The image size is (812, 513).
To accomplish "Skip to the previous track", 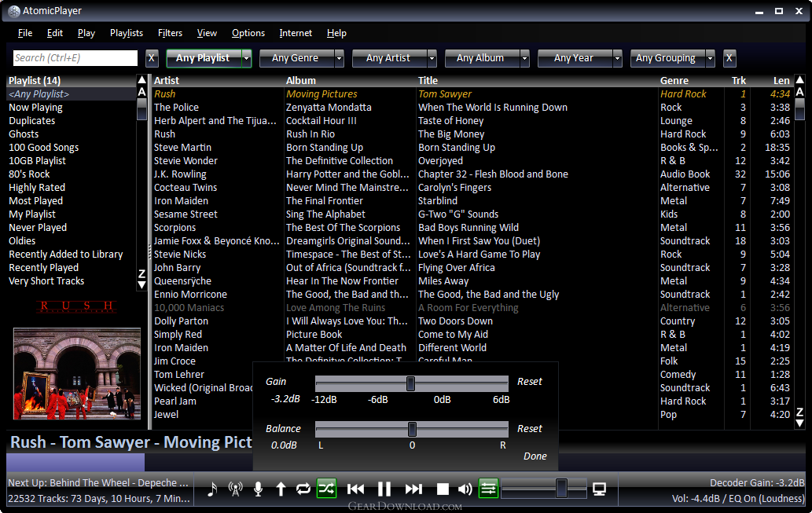I will coord(356,489).
